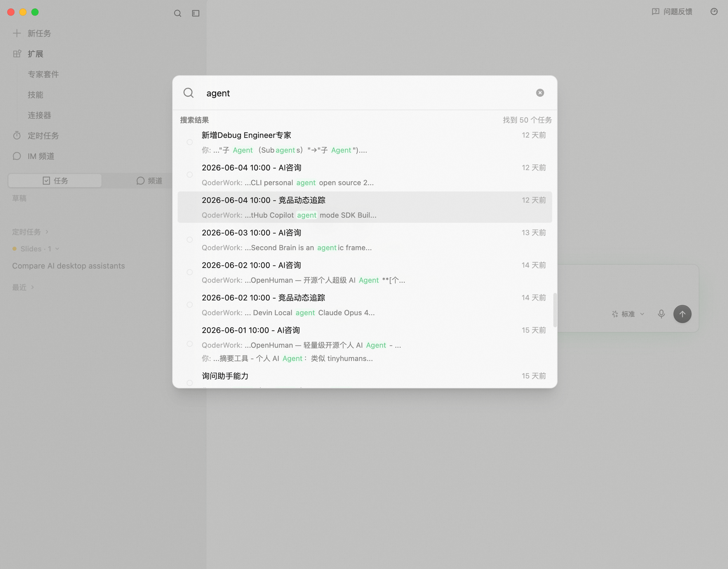Viewport: 728px width, 569px height.
Task: Open 定时任务 in sidebar menu
Action: (x=43, y=136)
